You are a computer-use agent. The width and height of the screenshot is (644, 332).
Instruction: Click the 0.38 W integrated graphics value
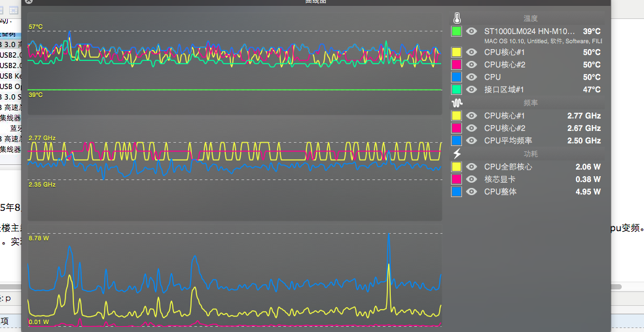pos(588,179)
